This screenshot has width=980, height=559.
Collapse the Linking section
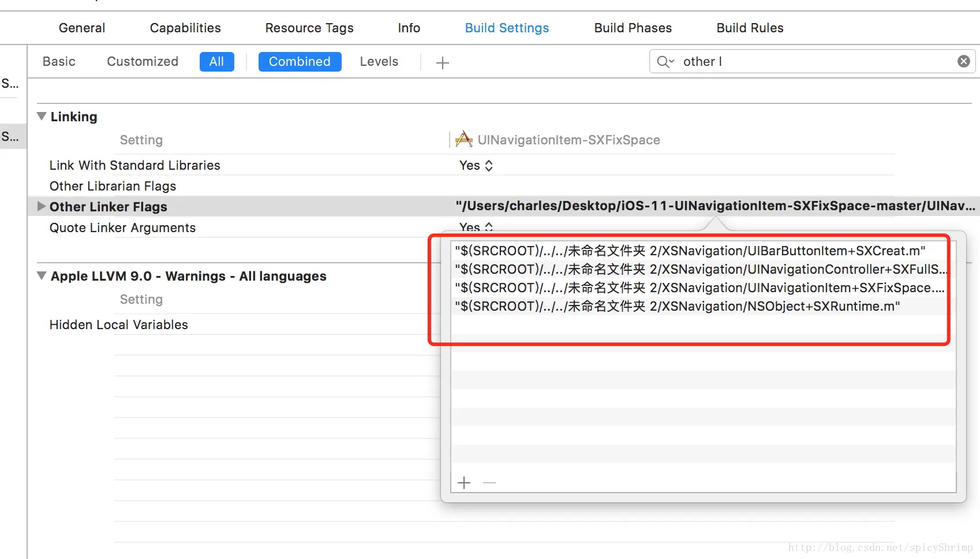tap(42, 116)
